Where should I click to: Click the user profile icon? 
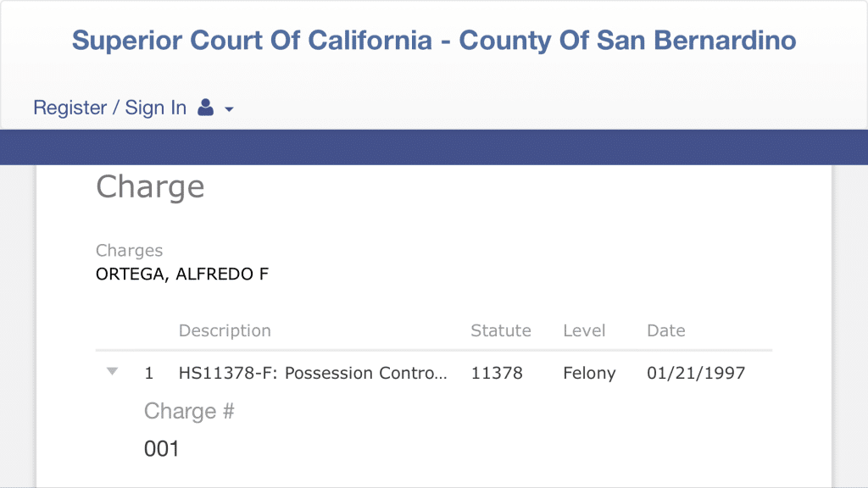pyautogui.click(x=205, y=108)
